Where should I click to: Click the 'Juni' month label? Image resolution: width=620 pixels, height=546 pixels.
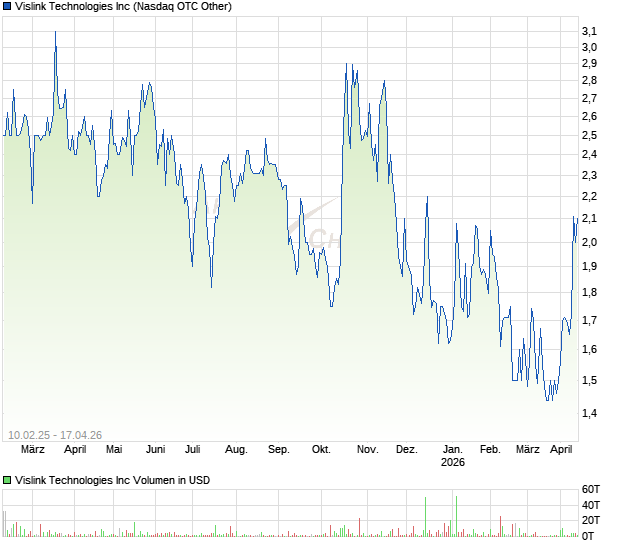tap(155, 450)
